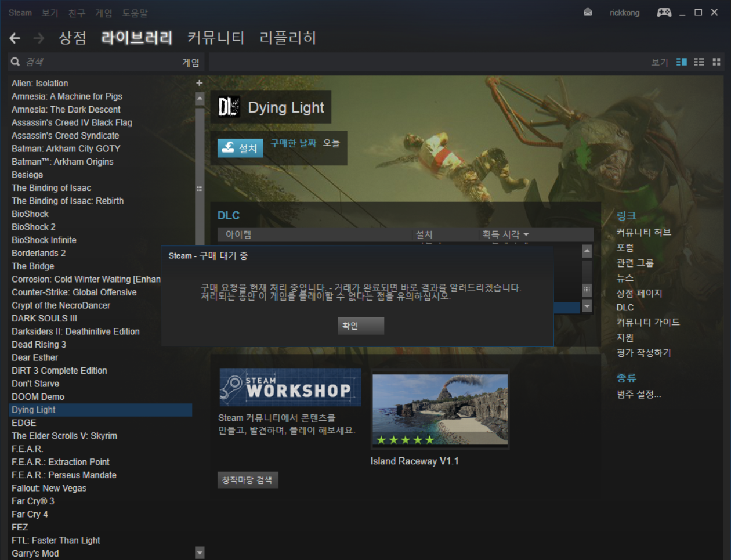Open the 관련 그룹 link

click(635, 263)
